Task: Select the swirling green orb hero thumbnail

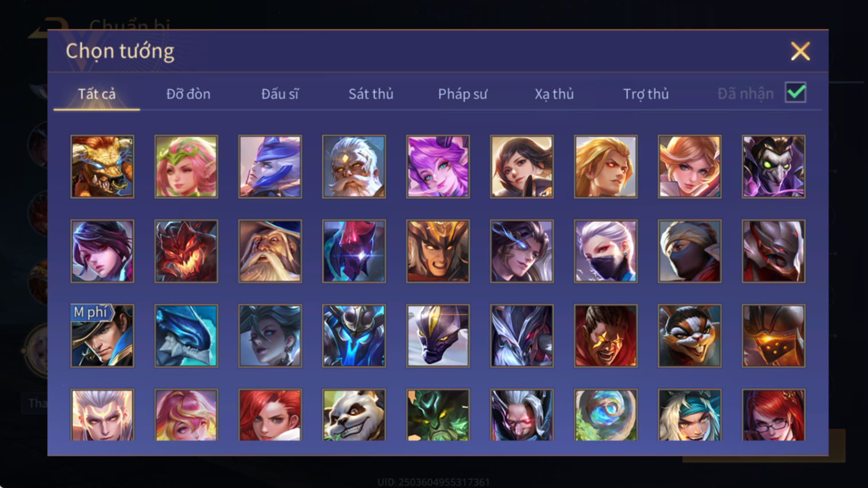Action: coord(605,415)
